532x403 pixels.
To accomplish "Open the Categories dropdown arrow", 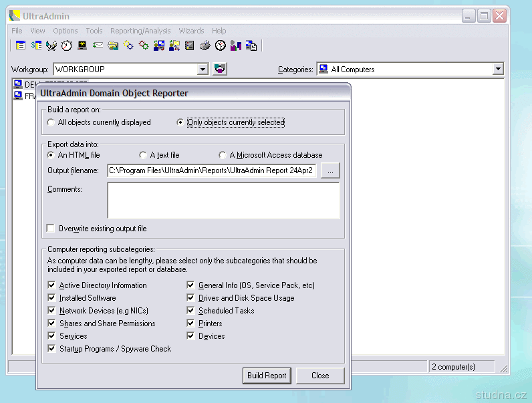I will tap(497, 70).
